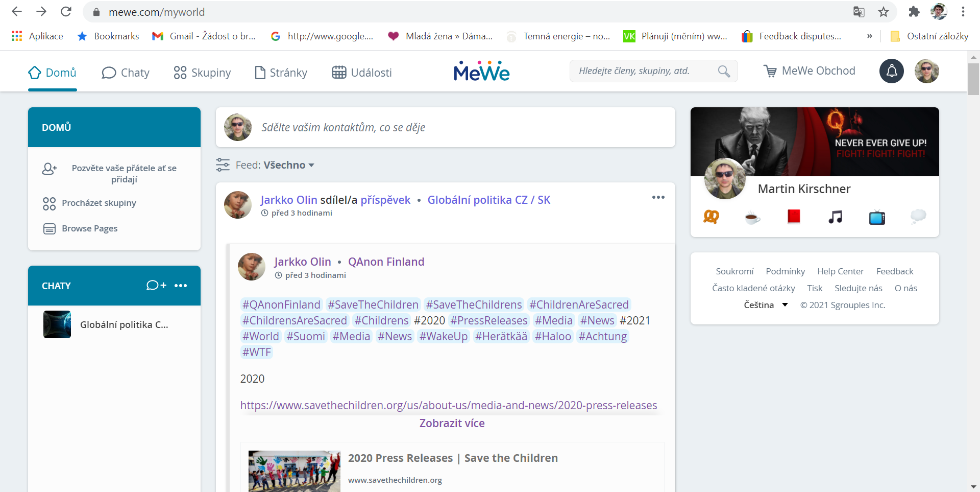Switch to the Stránky tab
Image resolution: width=980 pixels, height=492 pixels.
click(x=281, y=73)
